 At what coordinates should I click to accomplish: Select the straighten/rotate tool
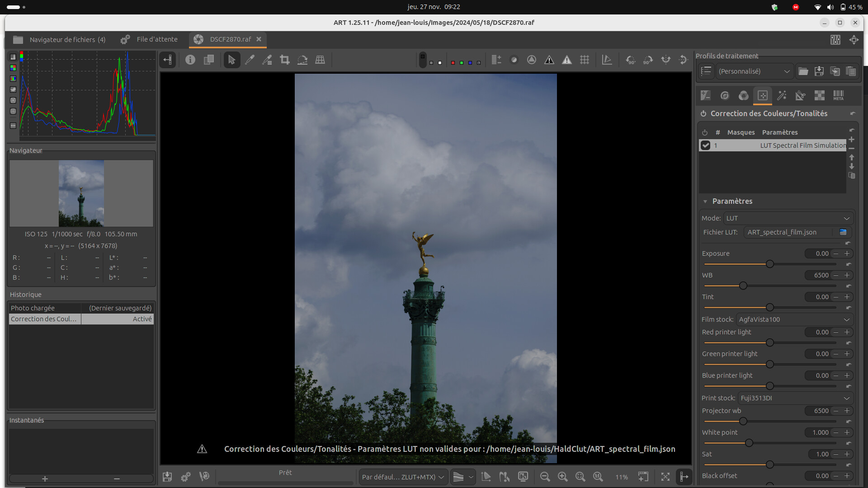tap(302, 60)
